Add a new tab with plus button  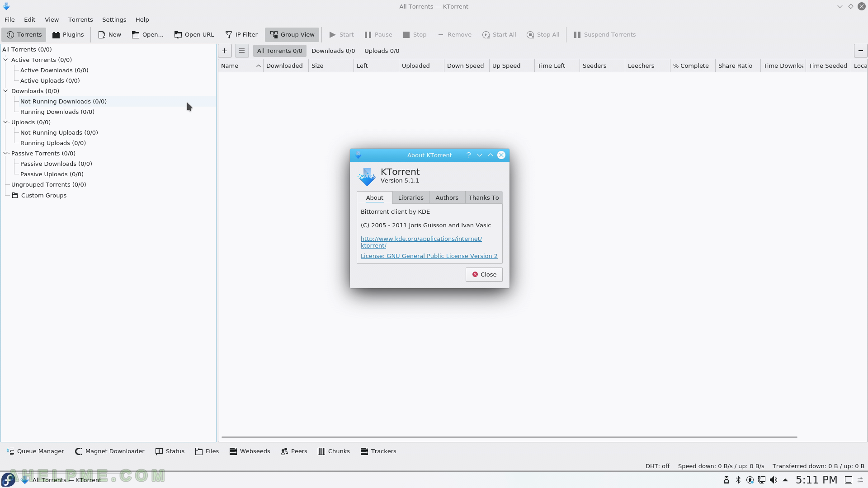click(x=225, y=51)
